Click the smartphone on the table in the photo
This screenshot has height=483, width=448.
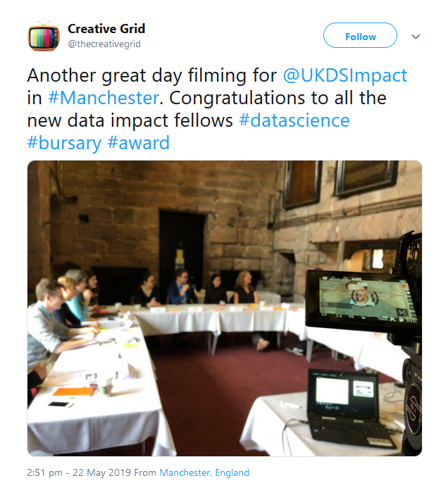coord(60,404)
